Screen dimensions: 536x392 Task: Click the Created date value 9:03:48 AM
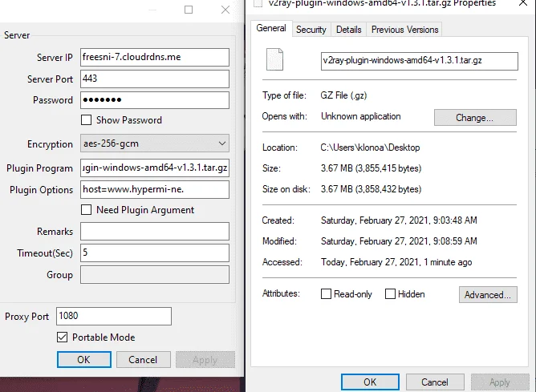tap(399, 220)
